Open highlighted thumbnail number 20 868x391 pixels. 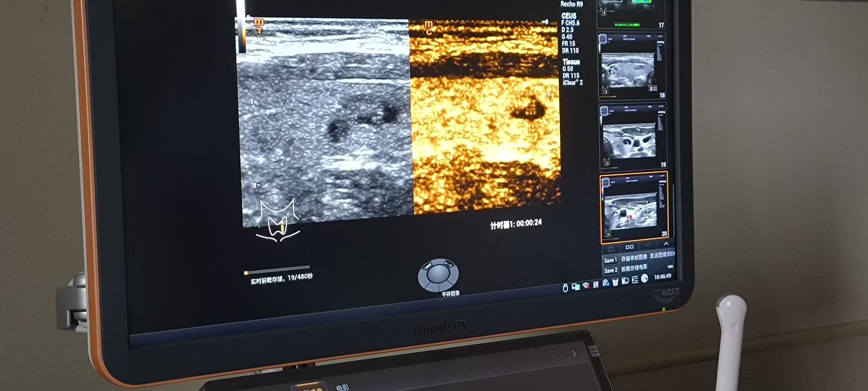(634, 207)
